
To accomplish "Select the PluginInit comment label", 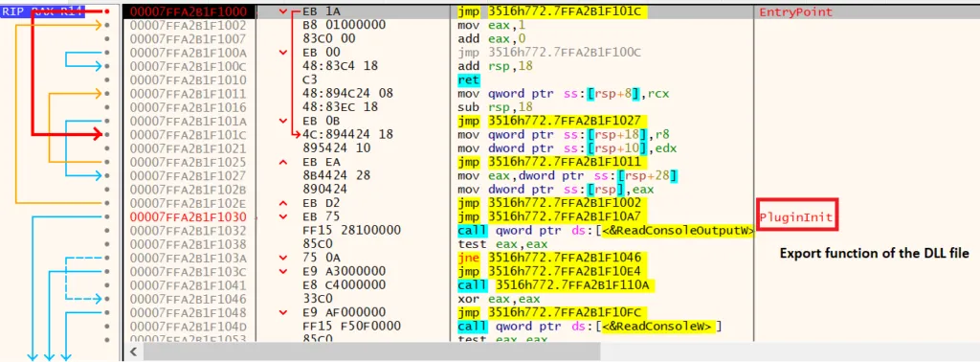I will pyautogui.click(x=796, y=217).
